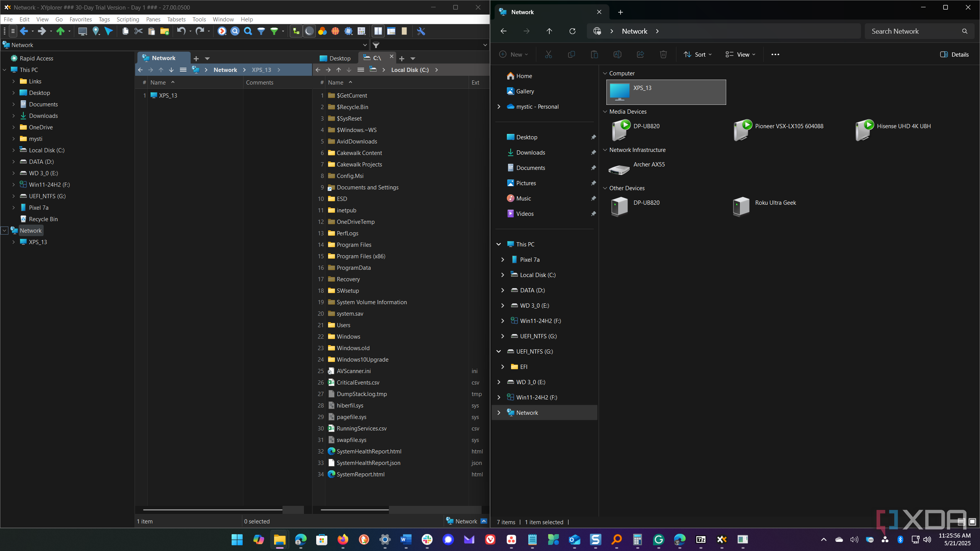Toggle the Details pane in File Explorer
Screen dimensions: 980x551
tap(954, 54)
